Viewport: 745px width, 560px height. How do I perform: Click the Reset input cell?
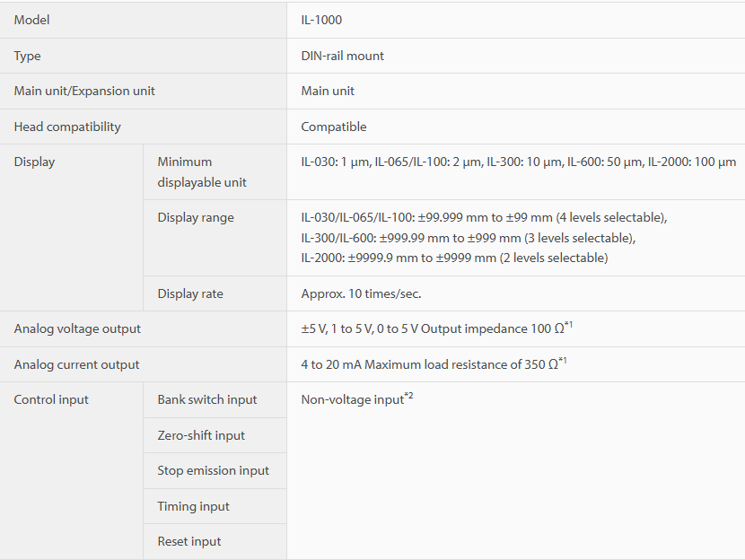[215, 541]
